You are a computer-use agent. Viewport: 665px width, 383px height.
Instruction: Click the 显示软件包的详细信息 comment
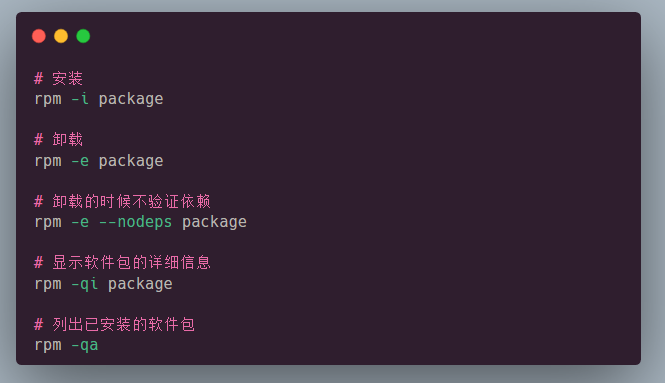[x=123, y=263]
